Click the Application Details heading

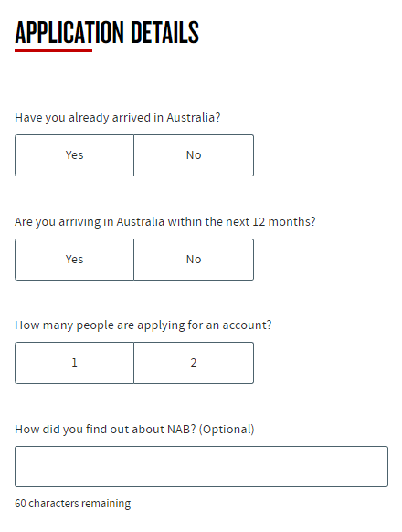click(107, 33)
